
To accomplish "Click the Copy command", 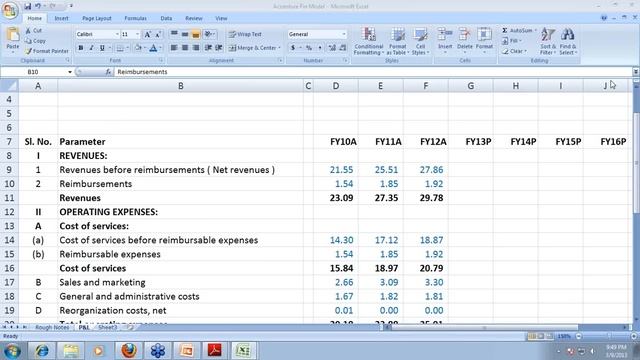I will pos(35,41).
